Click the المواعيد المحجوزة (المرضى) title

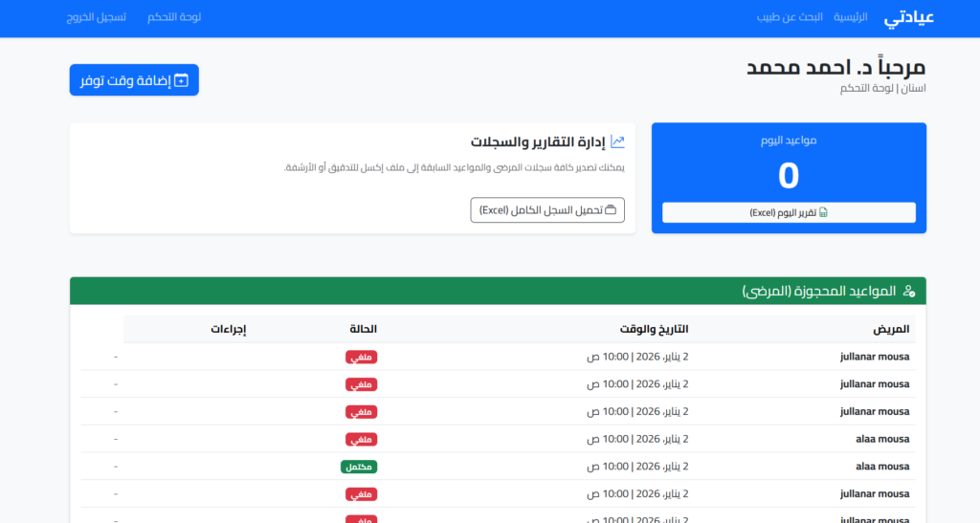[x=819, y=291]
